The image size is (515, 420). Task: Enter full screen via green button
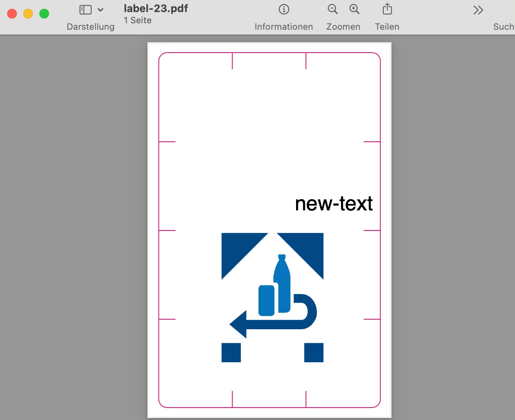click(x=44, y=14)
